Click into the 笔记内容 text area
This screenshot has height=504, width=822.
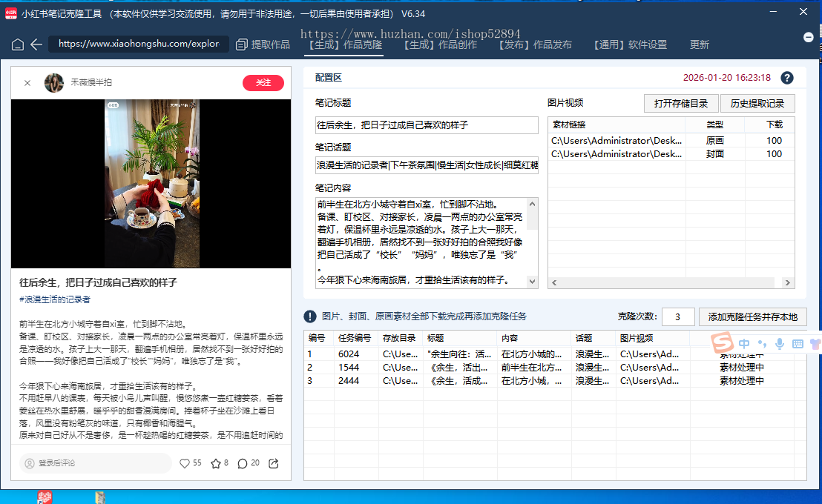click(421, 242)
